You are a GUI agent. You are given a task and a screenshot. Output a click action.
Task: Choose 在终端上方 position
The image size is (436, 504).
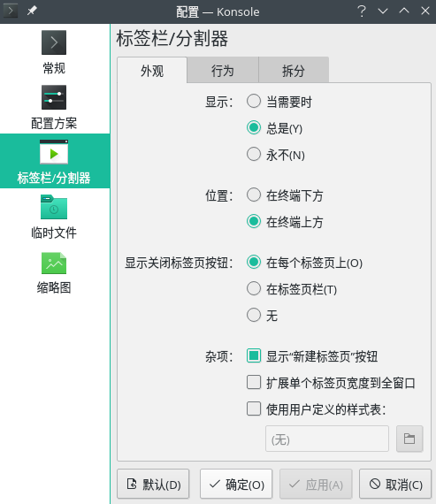(x=285, y=221)
